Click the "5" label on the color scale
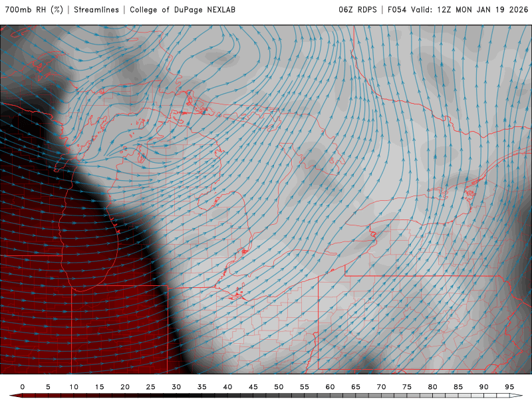 coord(48,387)
